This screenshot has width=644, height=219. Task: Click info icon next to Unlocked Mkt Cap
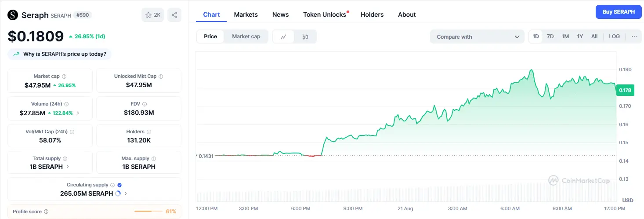[161, 77]
